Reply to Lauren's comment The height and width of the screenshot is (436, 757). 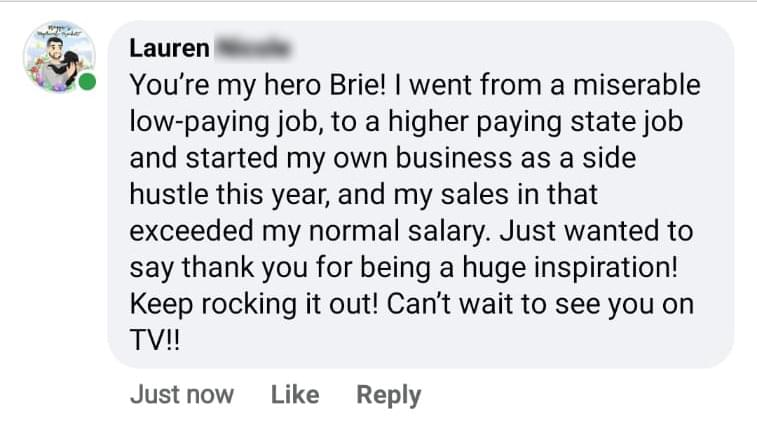(389, 395)
